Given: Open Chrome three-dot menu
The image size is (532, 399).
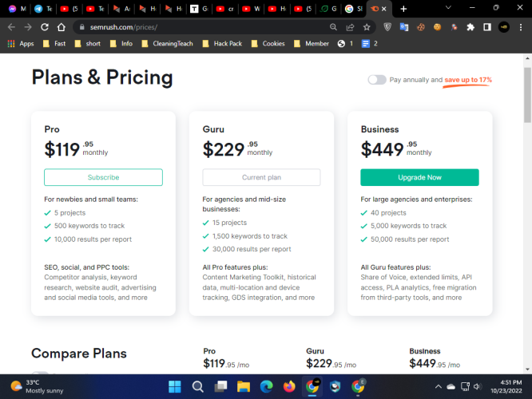Looking at the screenshot, I should (x=521, y=27).
